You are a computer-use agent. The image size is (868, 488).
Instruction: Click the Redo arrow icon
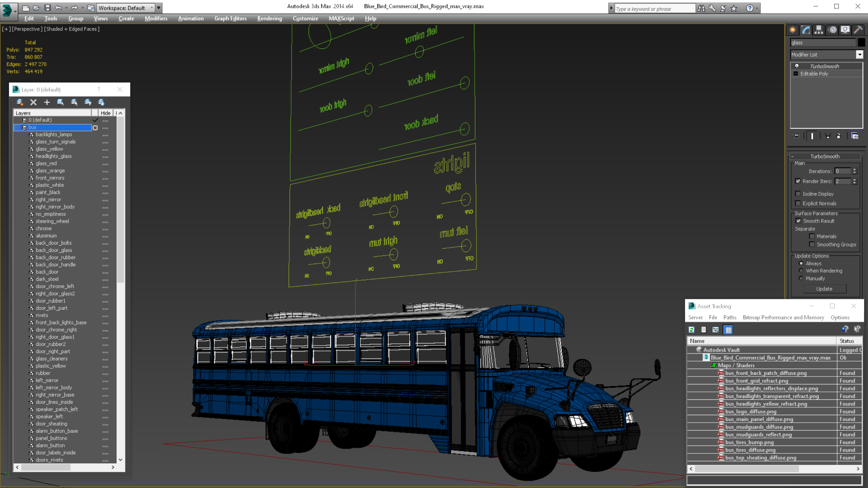click(x=74, y=8)
